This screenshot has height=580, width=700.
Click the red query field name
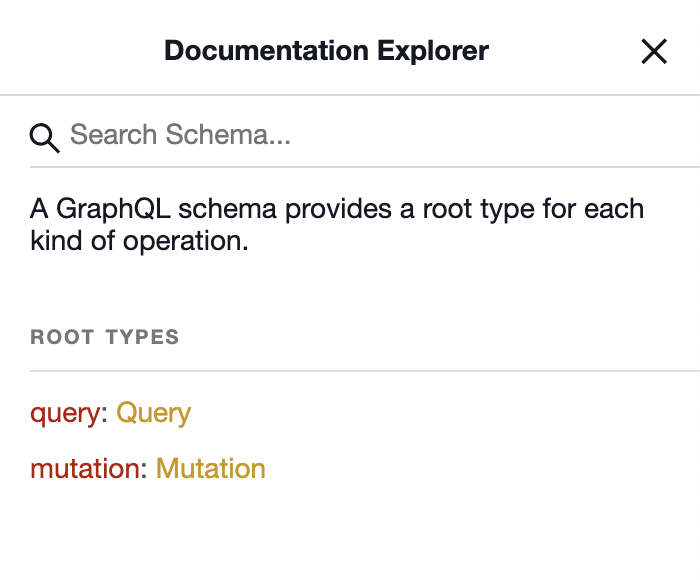(x=65, y=413)
